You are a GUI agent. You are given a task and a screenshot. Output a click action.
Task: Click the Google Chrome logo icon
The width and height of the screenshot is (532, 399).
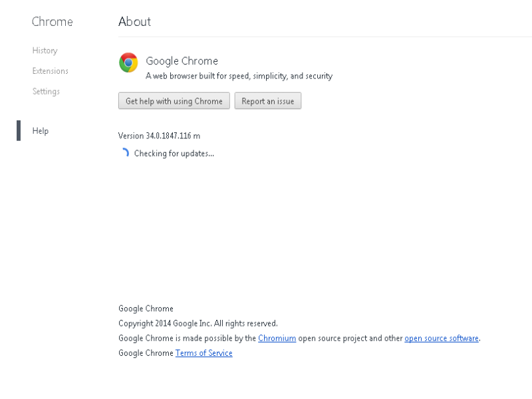128,63
